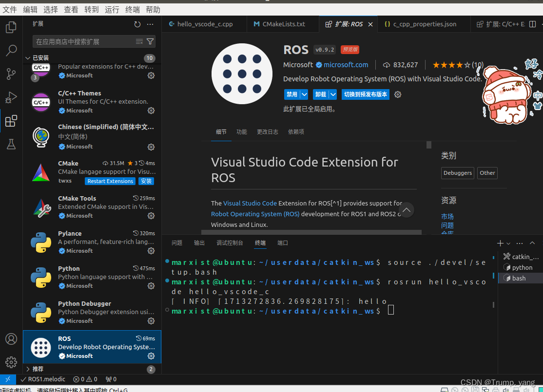Open the 依赖项 tab
543x392 pixels.
(296, 132)
